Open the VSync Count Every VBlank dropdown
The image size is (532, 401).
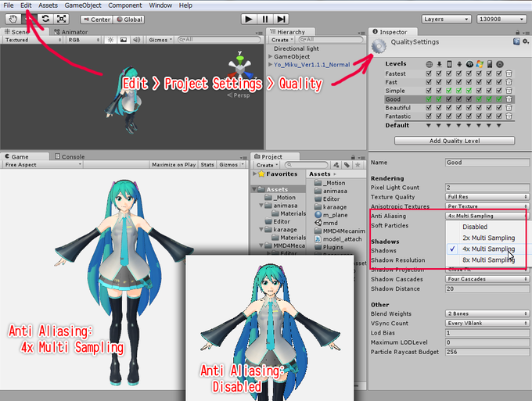click(x=487, y=323)
